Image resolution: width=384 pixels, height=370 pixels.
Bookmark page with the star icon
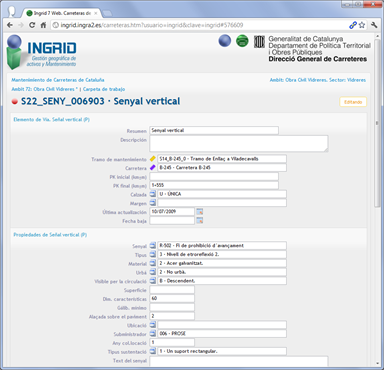[362, 25]
